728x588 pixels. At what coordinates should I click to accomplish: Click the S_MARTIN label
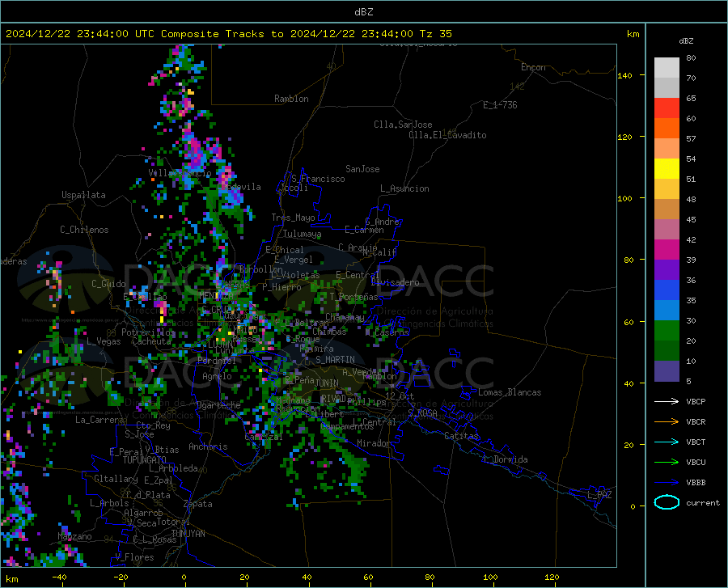click(335, 360)
